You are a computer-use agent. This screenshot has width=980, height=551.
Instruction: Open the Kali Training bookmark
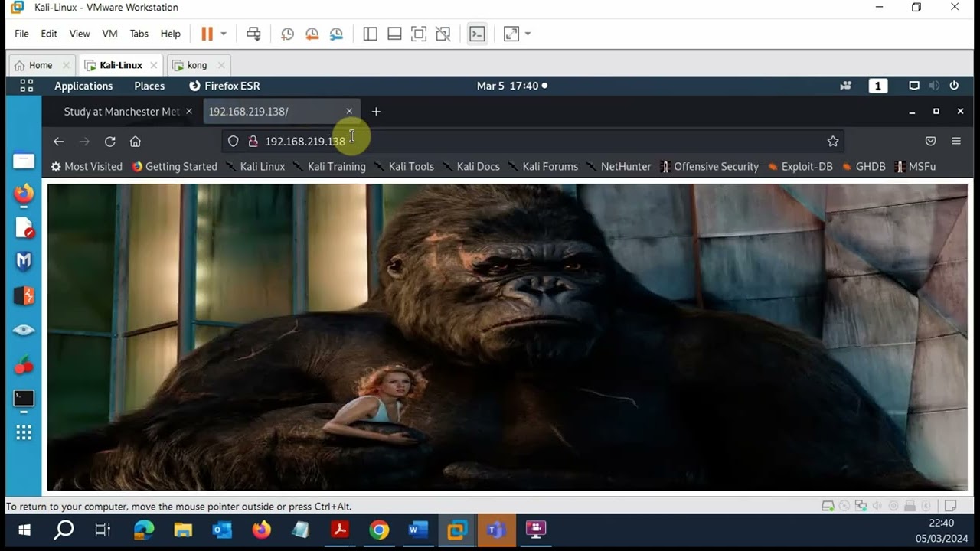(x=329, y=167)
